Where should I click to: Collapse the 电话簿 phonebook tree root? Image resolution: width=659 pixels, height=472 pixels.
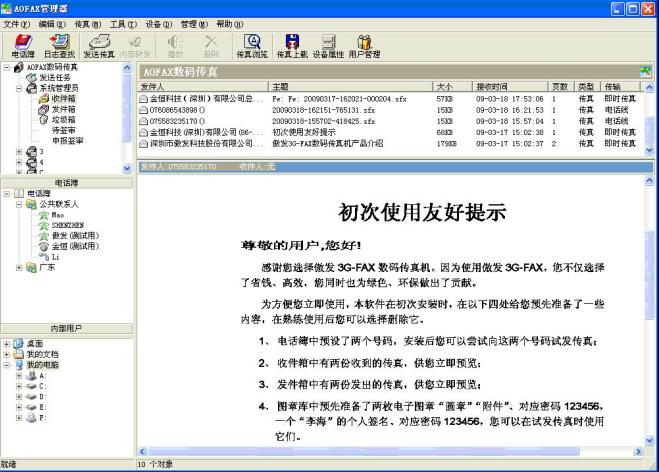point(7,194)
